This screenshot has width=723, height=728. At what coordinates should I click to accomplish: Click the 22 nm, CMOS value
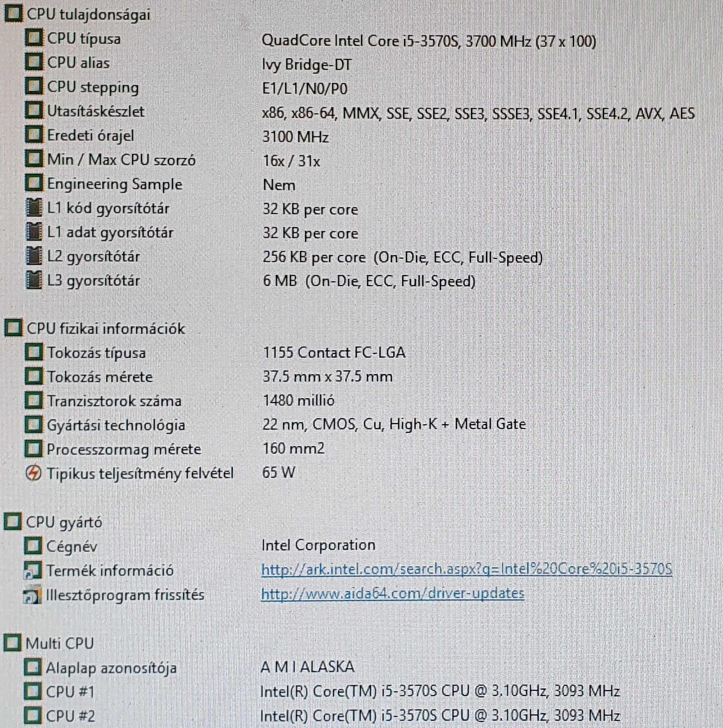click(394, 424)
